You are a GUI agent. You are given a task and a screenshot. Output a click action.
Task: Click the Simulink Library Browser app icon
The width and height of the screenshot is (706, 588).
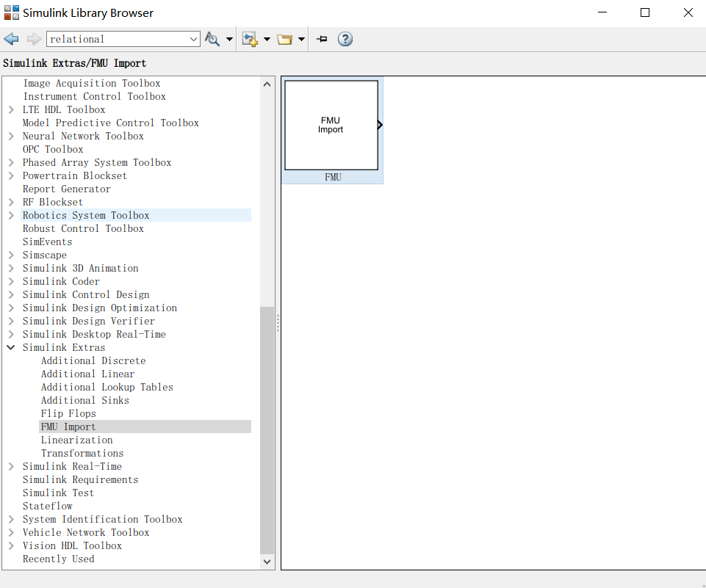tap(12, 12)
